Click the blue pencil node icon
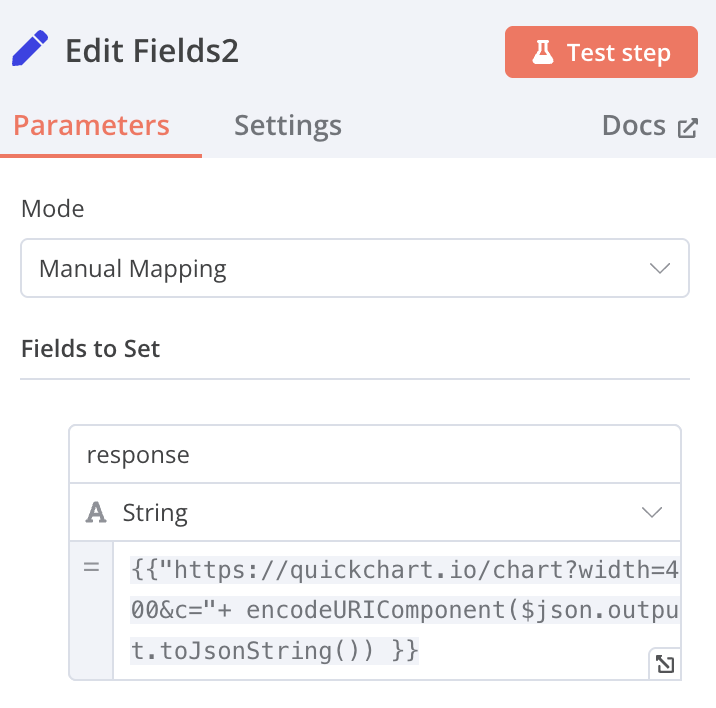The width and height of the screenshot is (716, 708). pyautogui.click(x=30, y=49)
